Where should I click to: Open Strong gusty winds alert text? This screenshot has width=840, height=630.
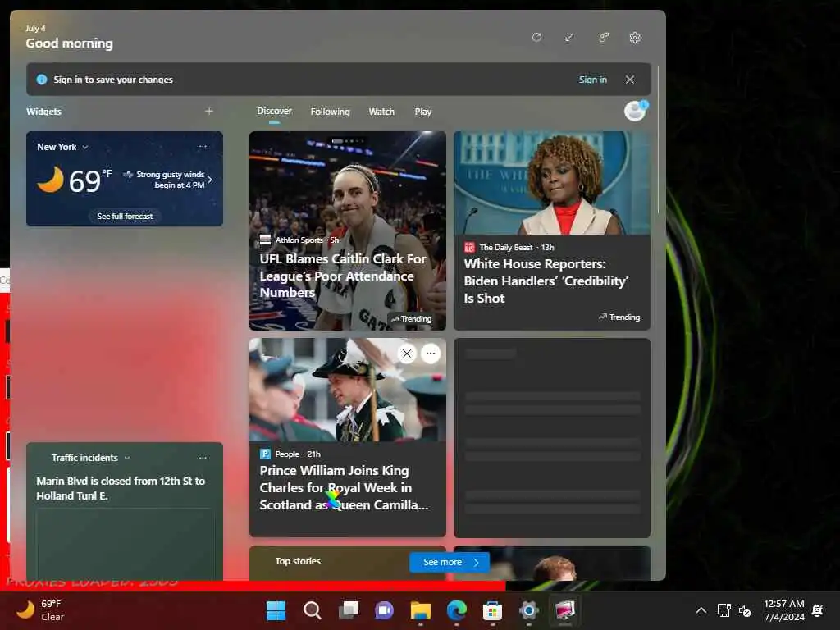170,180
